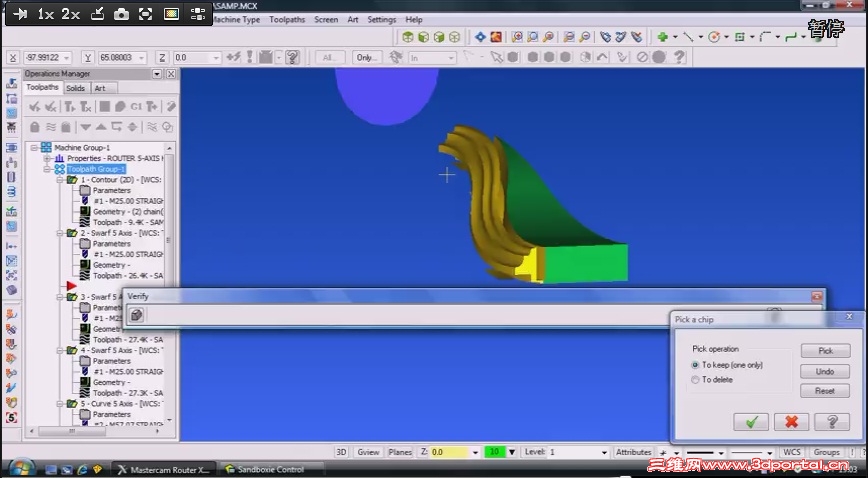Move the insert arrow up icon
The width and height of the screenshot is (868, 478).
pyautogui.click(x=101, y=127)
